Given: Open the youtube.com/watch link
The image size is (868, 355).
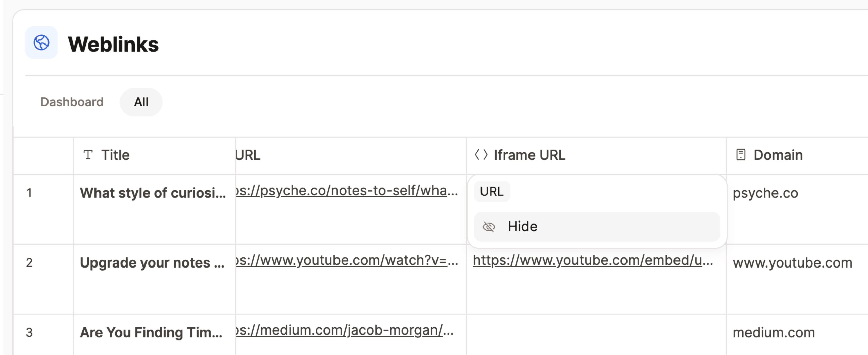Looking at the screenshot, I should tap(347, 261).
